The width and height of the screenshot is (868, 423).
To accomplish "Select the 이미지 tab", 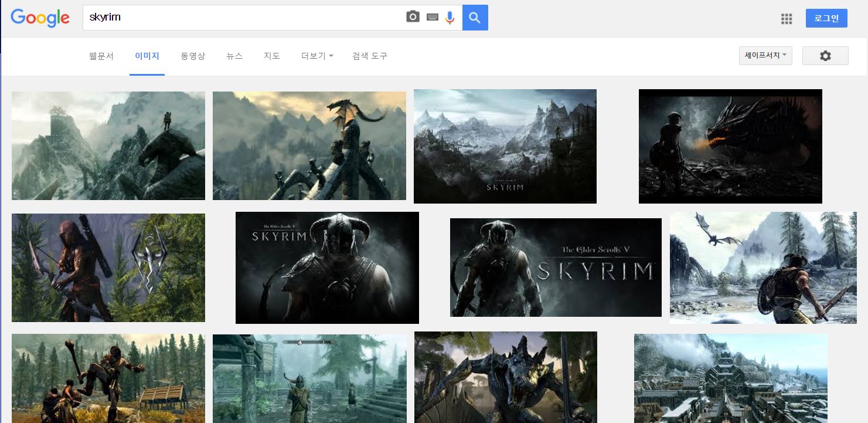I will [x=147, y=56].
